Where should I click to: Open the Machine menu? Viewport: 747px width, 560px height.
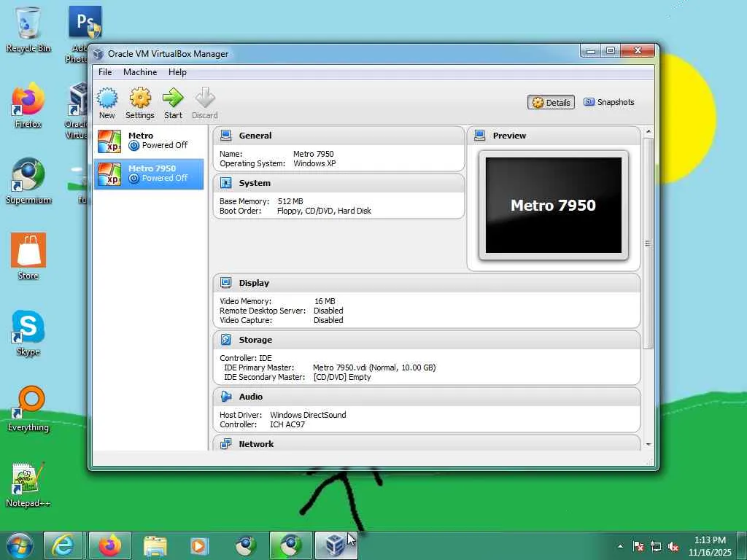click(x=140, y=72)
